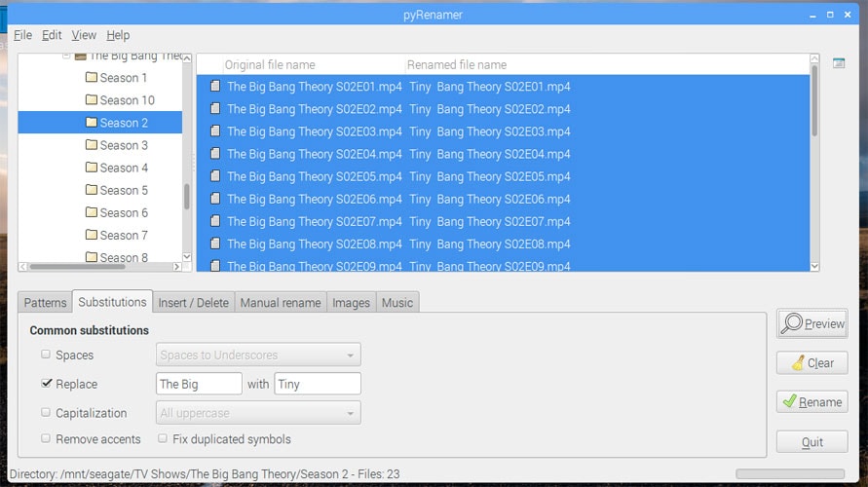Open the Spaces to Underscores dropdown

[x=258, y=355]
